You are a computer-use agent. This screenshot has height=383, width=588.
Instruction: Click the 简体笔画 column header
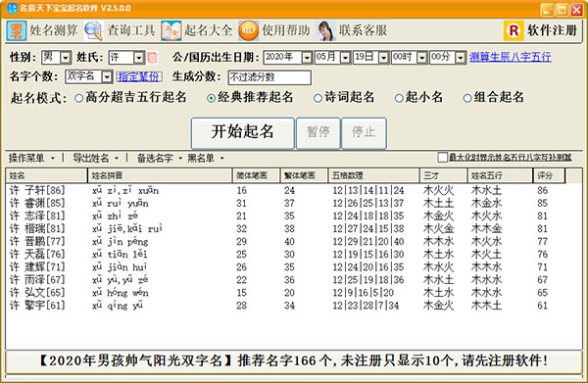[256, 175]
